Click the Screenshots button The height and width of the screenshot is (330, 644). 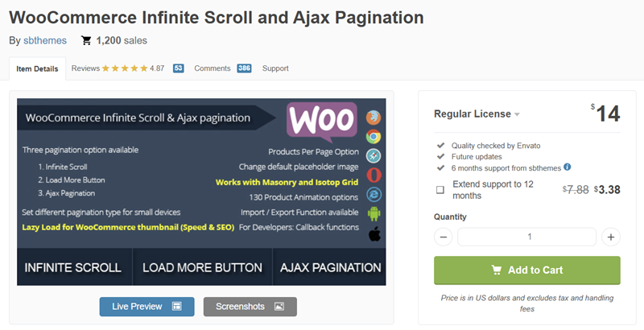pos(250,307)
